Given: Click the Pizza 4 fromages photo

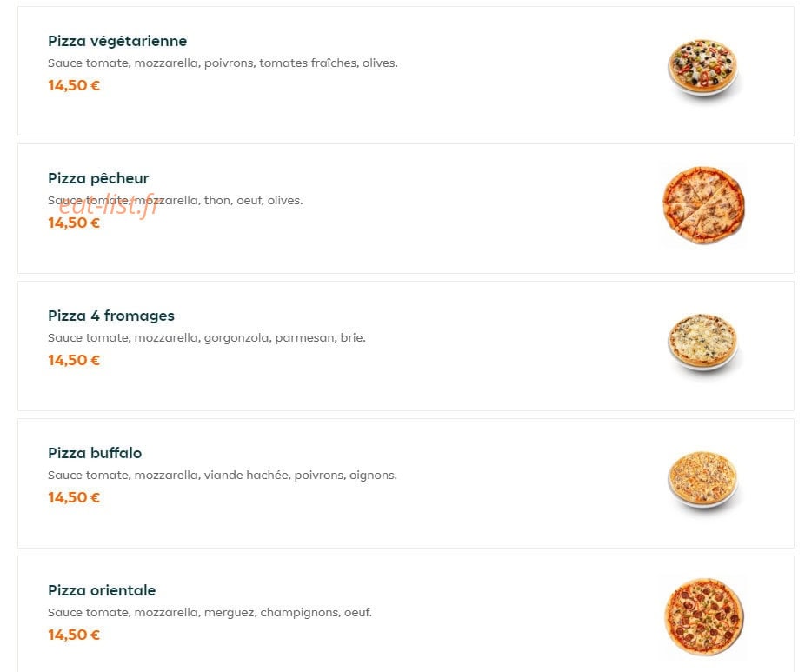Looking at the screenshot, I should tap(702, 343).
